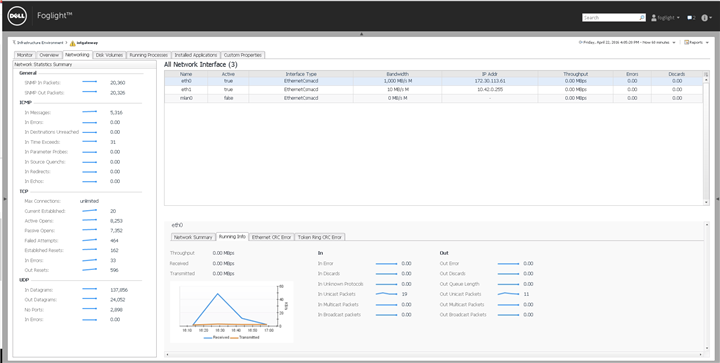Sort table by Bandwidth column header
This screenshot has width=720, height=363.
397,74
